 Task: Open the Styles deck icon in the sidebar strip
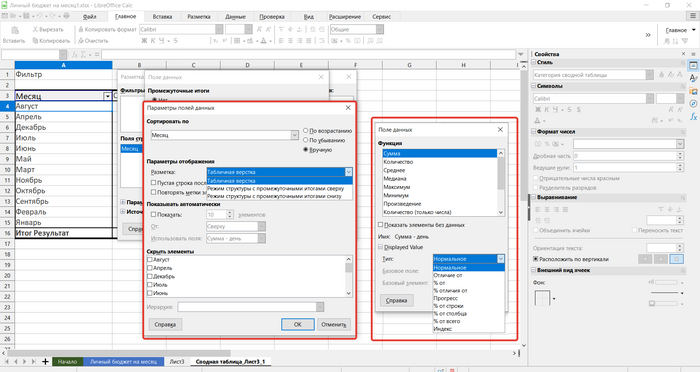click(x=693, y=78)
